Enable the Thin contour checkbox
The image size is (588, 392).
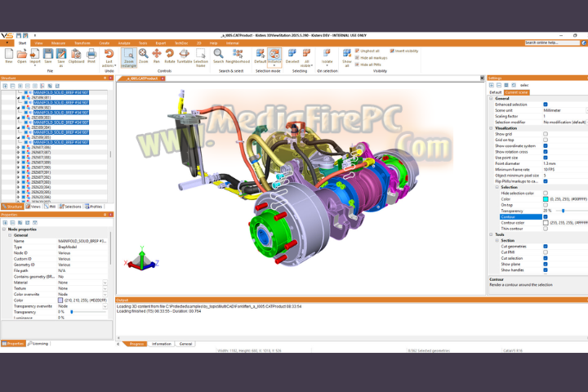click(x=546, y=229)
